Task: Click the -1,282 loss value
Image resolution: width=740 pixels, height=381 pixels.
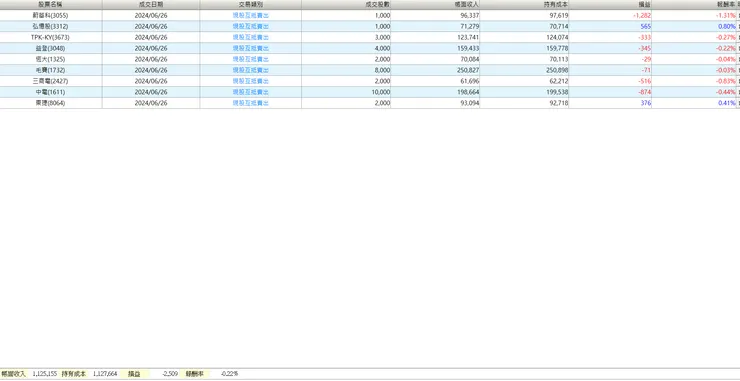Action: coord(642,15)
